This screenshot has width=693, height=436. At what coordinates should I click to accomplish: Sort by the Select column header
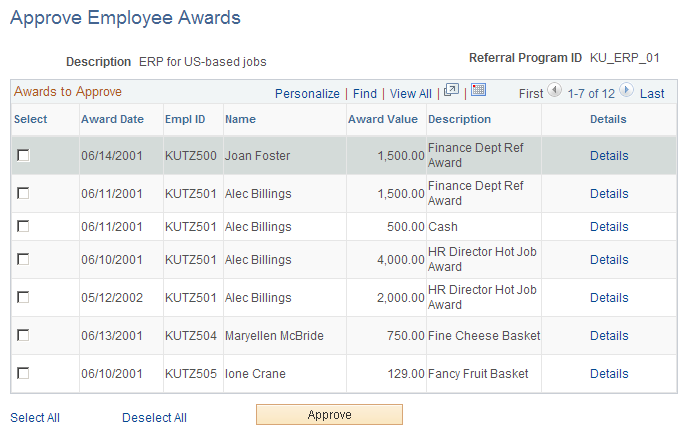[30, 119]
